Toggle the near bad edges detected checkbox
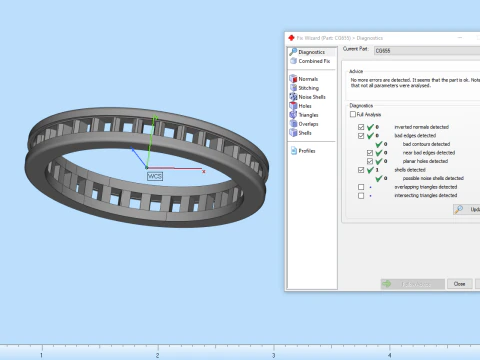Screen dimensions: 480x360 [x=370, y=153]
